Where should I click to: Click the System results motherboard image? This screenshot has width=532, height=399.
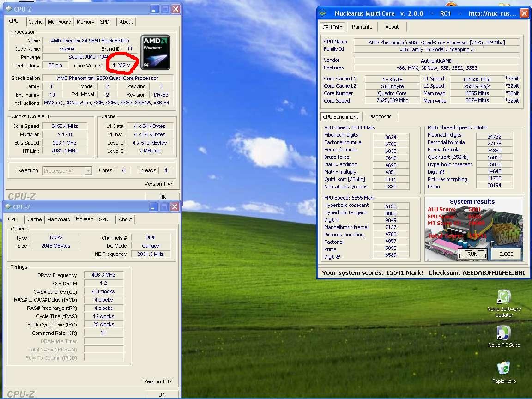[x=474, y=229]
